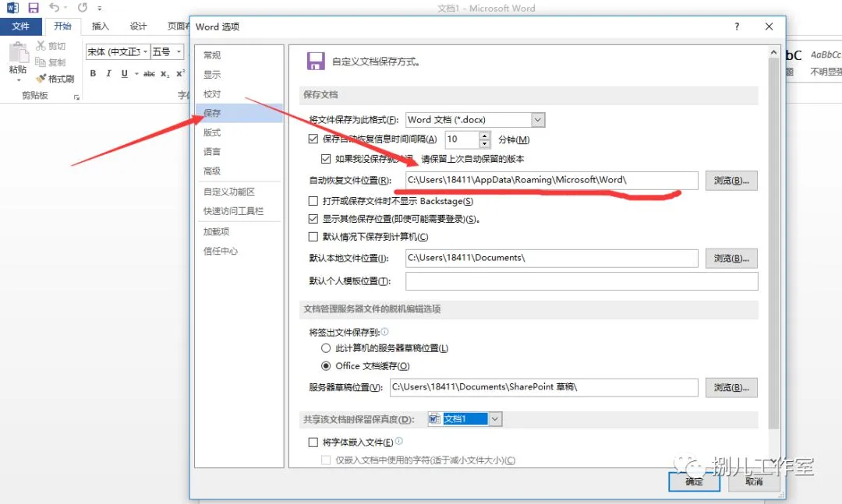Click the Paste clipboard icon

point(18,53)
